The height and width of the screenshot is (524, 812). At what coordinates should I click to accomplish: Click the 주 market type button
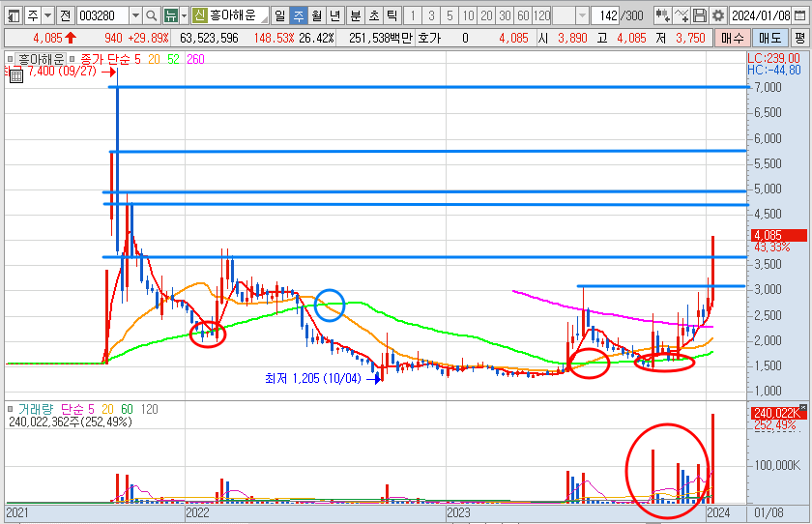(x=33, y=16)
